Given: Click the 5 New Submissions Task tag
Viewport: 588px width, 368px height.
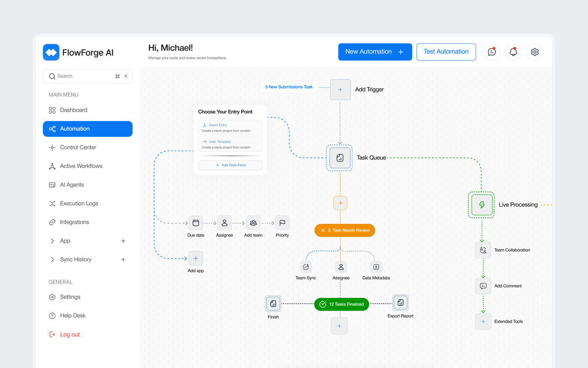Looking at the screenshot, I should (289, 87).
